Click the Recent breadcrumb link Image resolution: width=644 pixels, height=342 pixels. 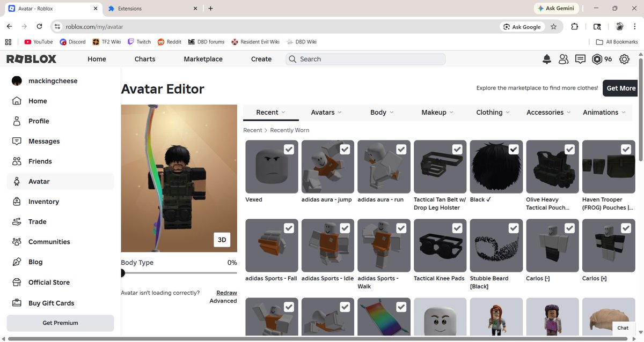253,130
